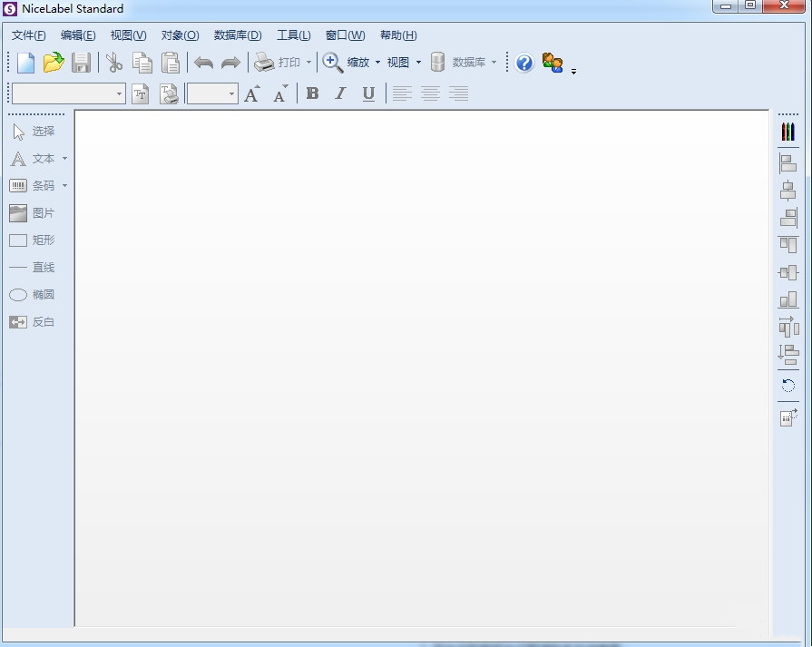This screenshot has width=812, height=647.
Task: Click the Paste clipboard icon
Action: tap(170, 63)
